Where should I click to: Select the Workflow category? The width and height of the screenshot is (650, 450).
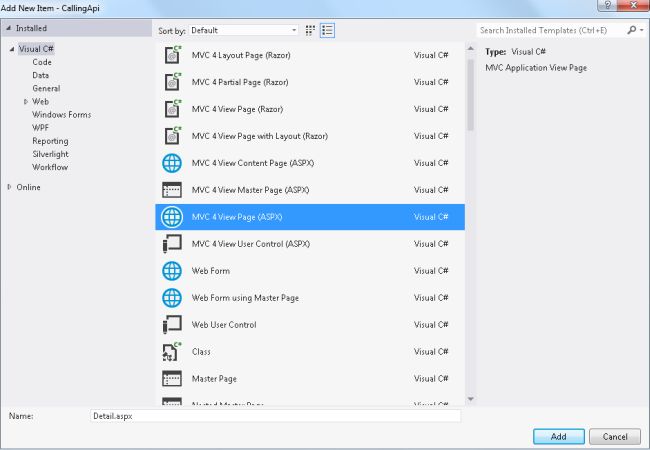[50, 167]
